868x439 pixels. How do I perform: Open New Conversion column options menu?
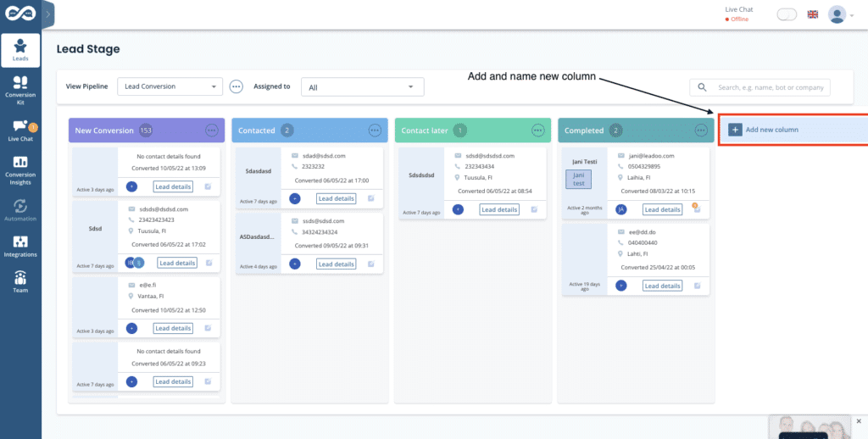point(212,131)
